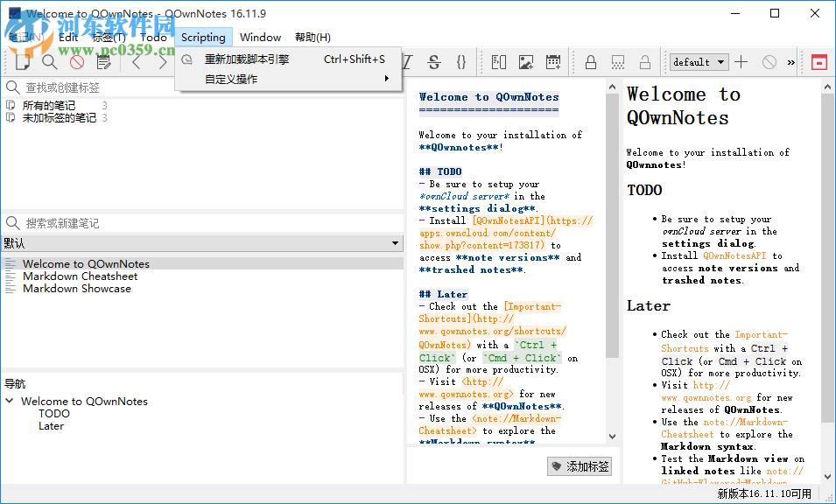Click the search magnifier toolbar icon
Screen dimensions: 836x504
[50, 62]
